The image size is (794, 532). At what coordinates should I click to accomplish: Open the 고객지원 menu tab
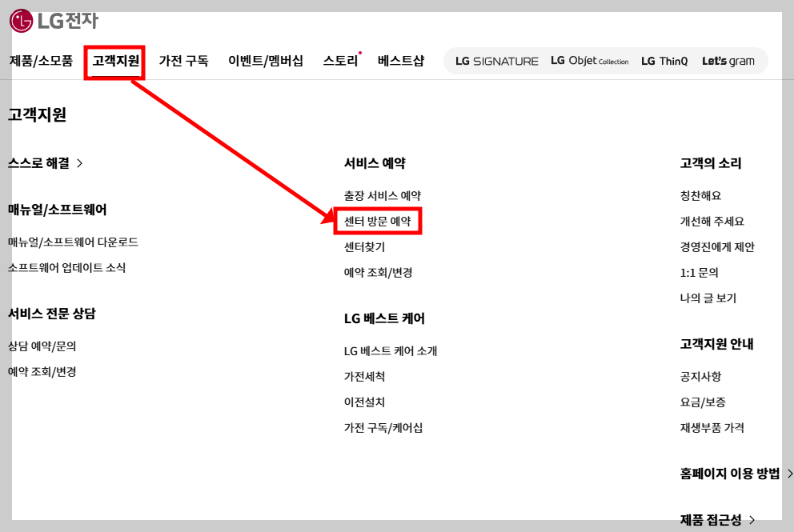[115, 61]
